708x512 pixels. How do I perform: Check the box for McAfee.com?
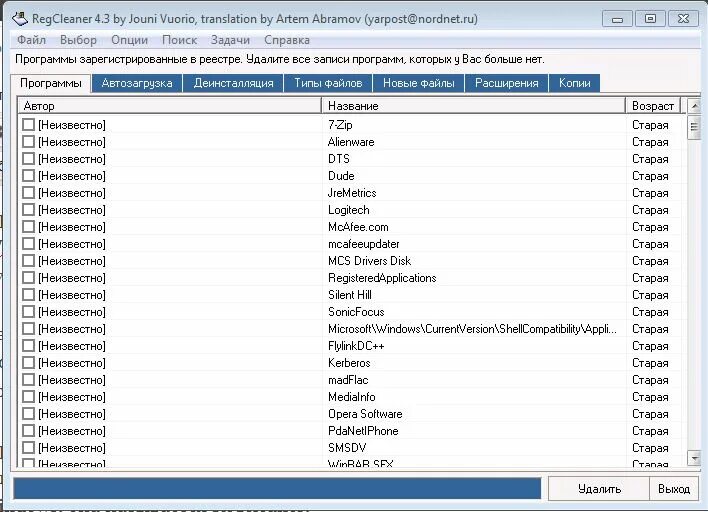pos(28,227)
